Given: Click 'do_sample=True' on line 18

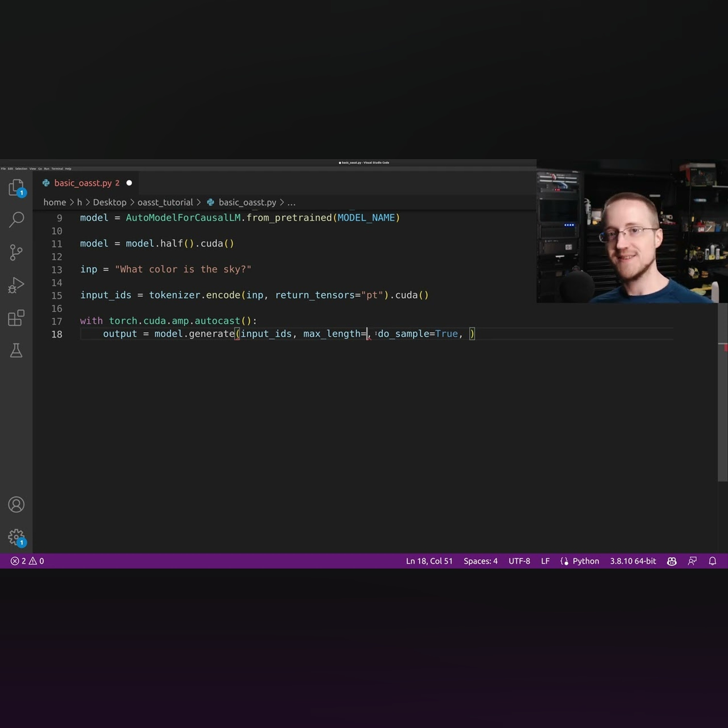Looking at the screenshot, I should (418, 334).
